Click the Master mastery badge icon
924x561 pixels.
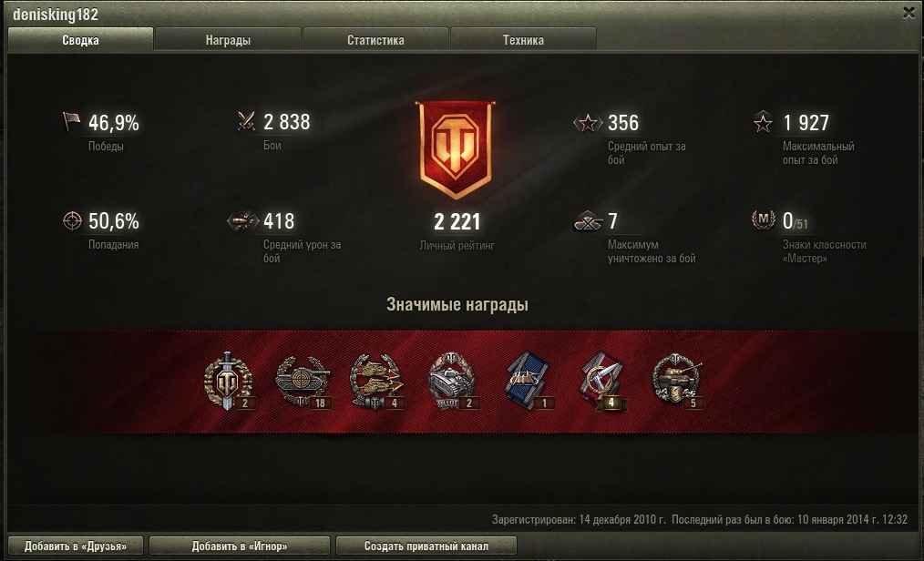point(763,220)
